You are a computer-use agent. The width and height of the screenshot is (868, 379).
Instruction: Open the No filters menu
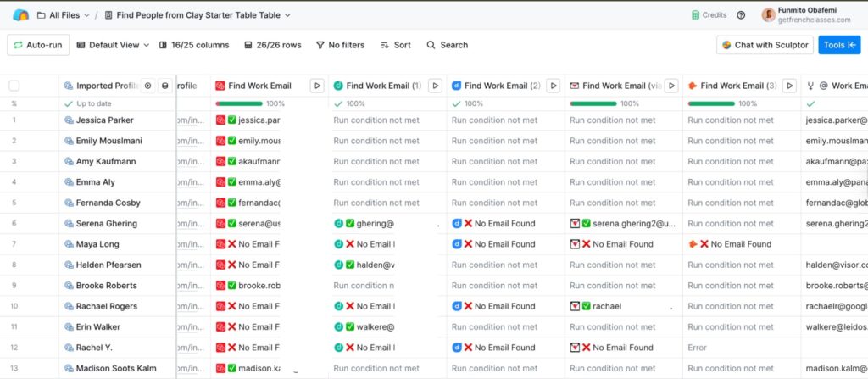point(340,45)
